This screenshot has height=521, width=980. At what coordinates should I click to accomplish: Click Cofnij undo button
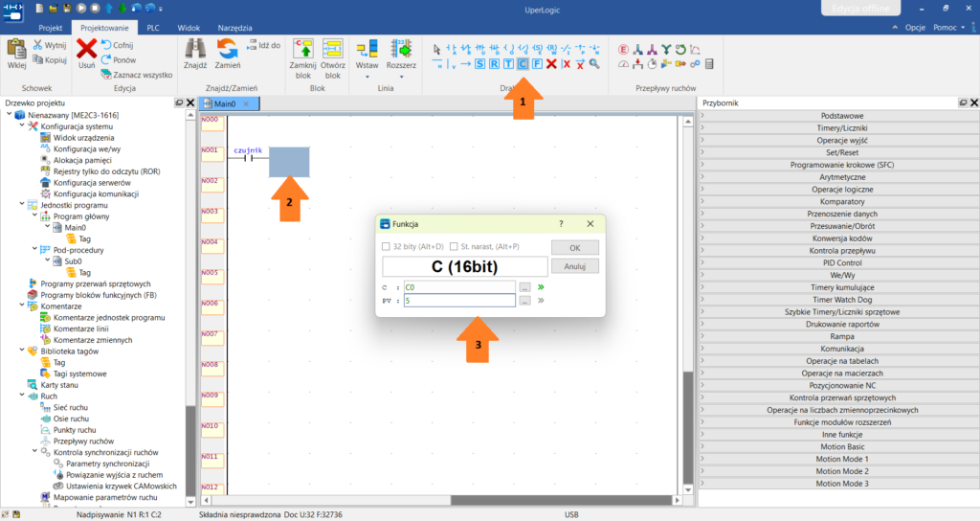pos(118,45)
